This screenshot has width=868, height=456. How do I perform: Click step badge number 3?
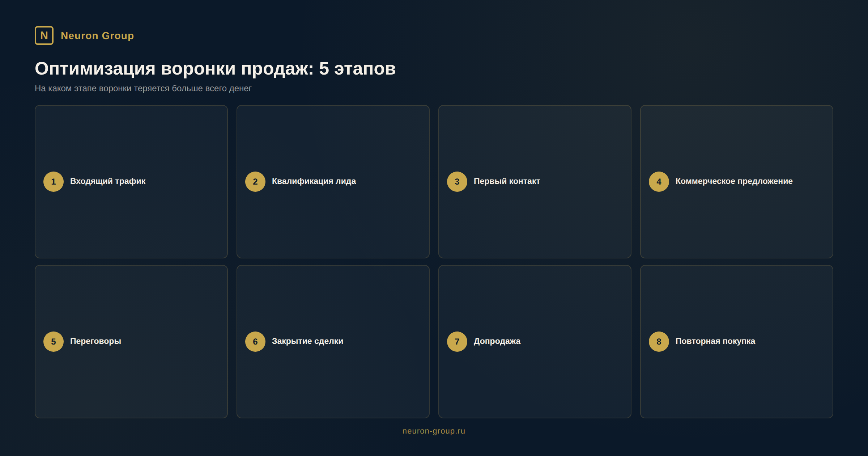click(x=457, y=182)
